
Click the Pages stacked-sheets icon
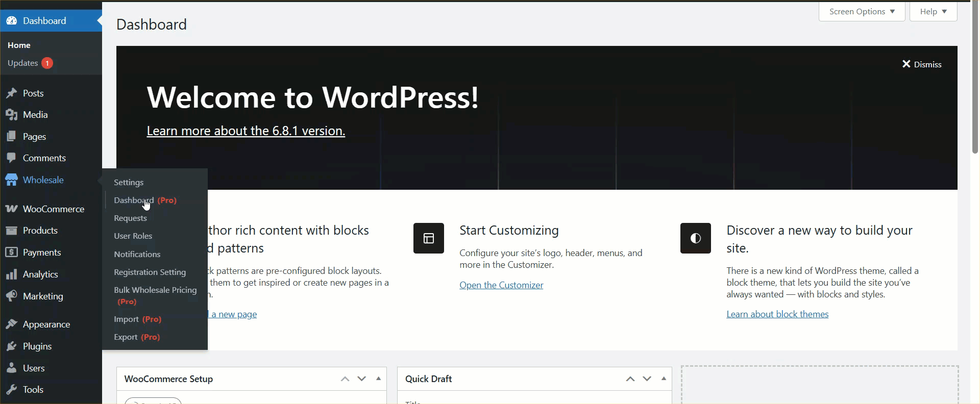pos(11,137)
